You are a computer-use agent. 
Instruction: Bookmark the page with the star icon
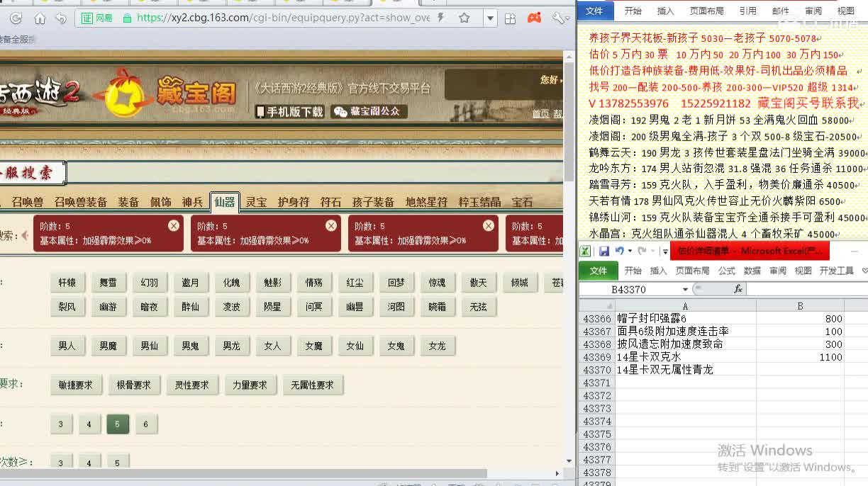pos(464,18)
